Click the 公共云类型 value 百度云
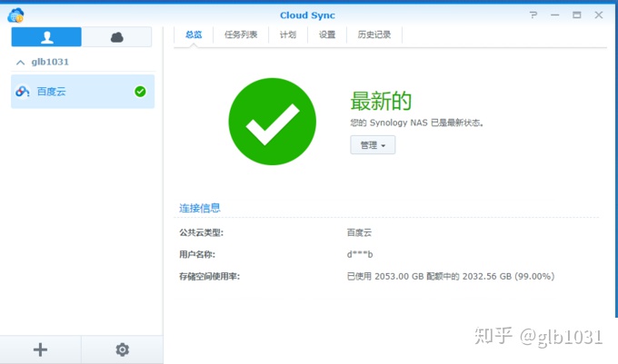Image resolution: width=618 pixels, height=364 pixels. 359,232
